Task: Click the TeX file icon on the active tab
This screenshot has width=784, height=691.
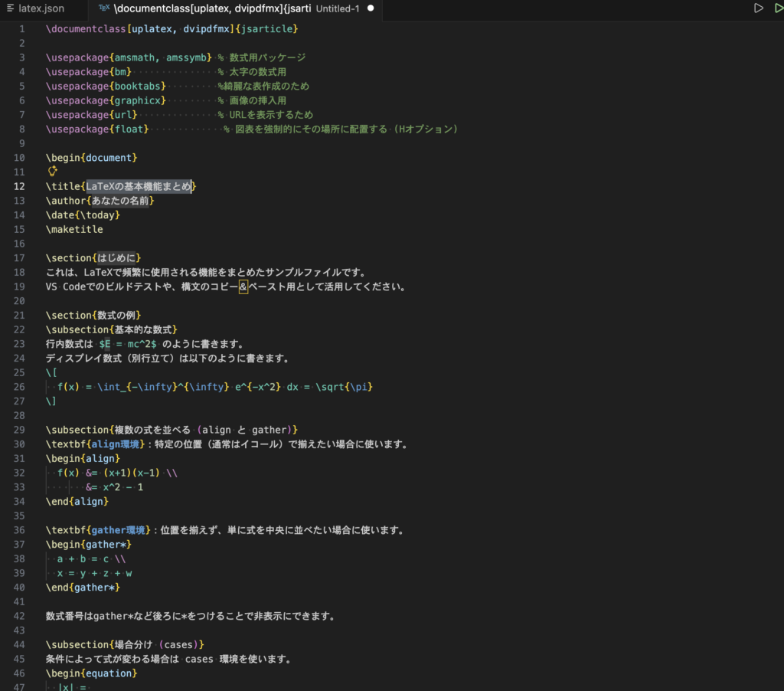Action: [104, 8]
